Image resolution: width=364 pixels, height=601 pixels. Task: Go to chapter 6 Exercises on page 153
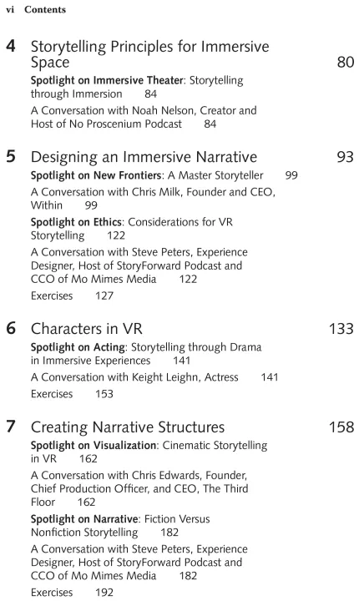coord(72,394)
